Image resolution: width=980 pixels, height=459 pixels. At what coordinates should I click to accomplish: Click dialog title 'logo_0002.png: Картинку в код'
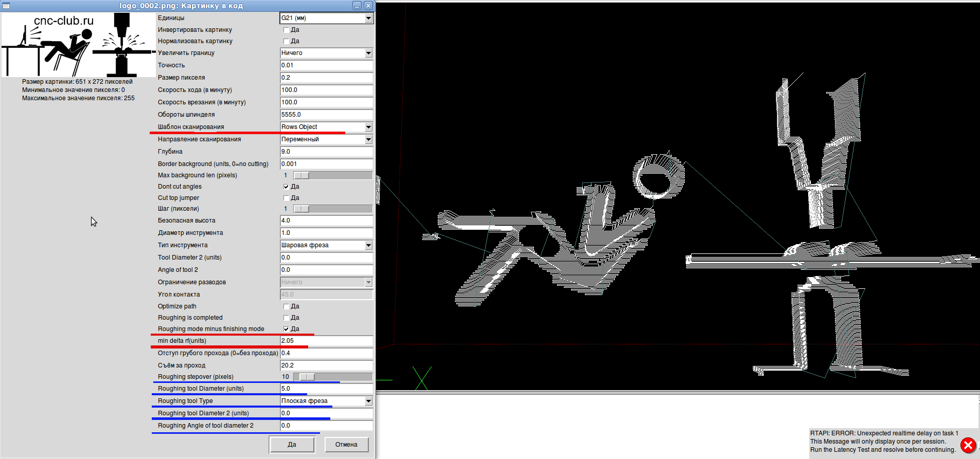tap(181, 6)
